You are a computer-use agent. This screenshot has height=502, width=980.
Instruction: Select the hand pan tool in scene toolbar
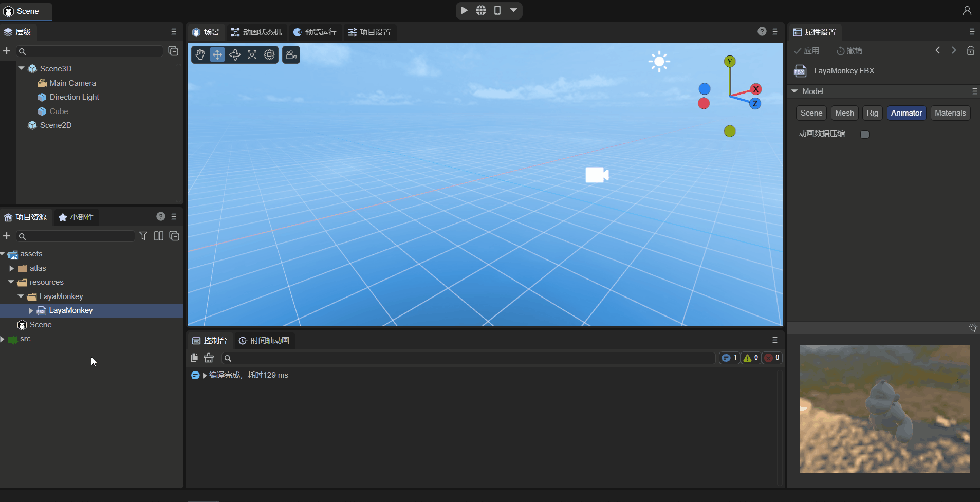pos(200,54)
